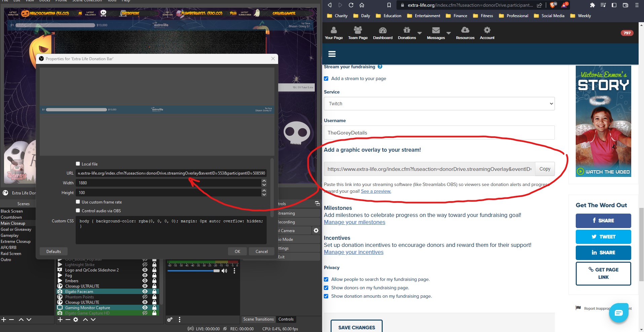Hide the Elgato Facecam source
The width and height of the screenshot is (644, 332).
[145, 291]
